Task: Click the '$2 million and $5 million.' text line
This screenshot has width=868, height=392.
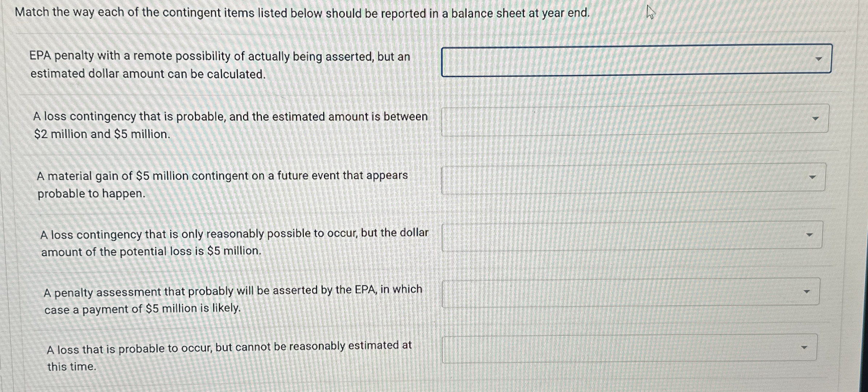Action: (102, 134)
